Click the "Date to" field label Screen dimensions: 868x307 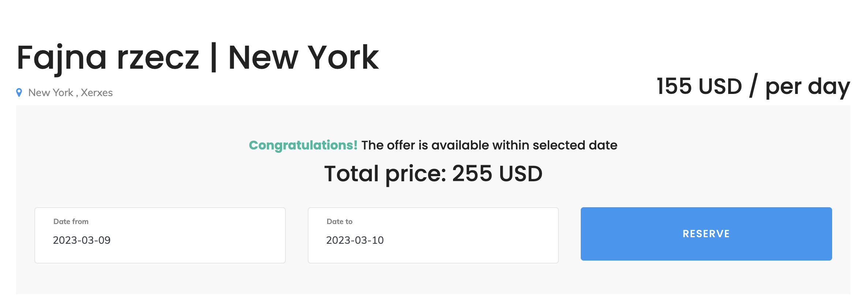point(340,221)
